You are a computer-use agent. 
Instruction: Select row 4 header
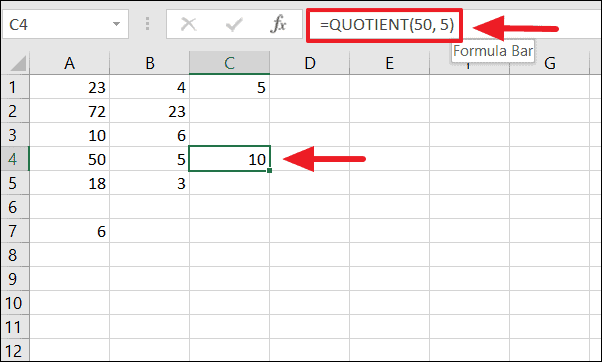click(15, 159)
